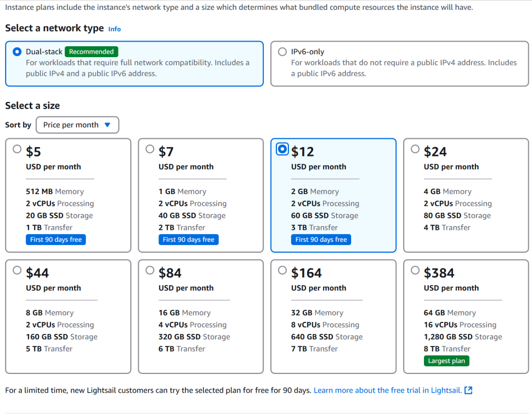Select the Dual-stack network type radio
Image resolution: width=532 pixels, height=414 pixels.
18,51
